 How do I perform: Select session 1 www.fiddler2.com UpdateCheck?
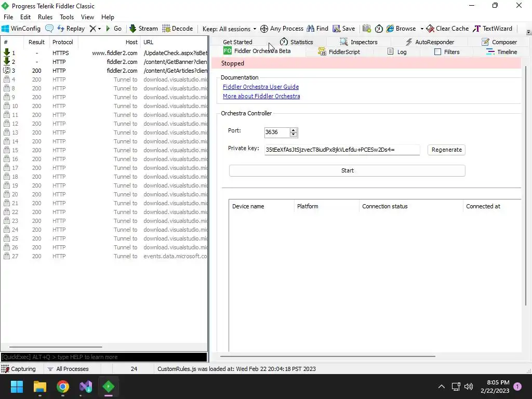pyautogui.click(x=104, y=53)
